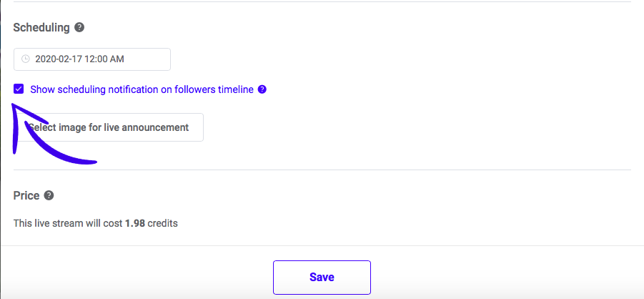Open the scheduling date picker box
Image resolution: width=644 pixels, height=299 pixels.
92,59
